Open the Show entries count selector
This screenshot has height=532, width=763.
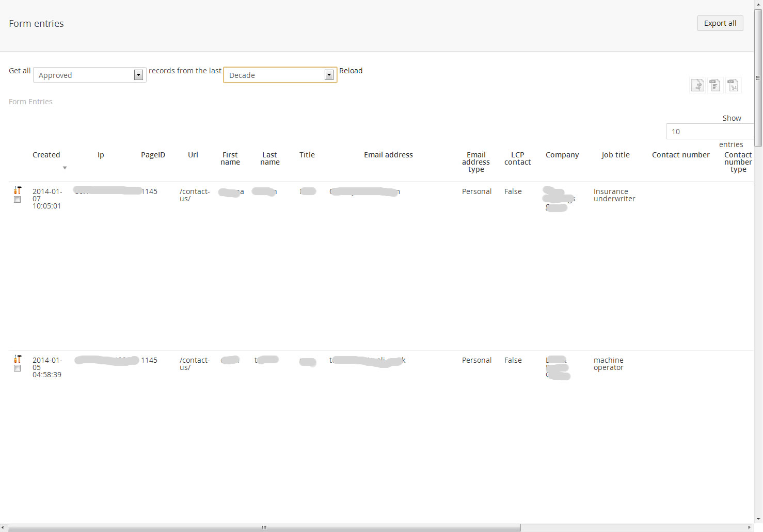[x=709, y=132]
